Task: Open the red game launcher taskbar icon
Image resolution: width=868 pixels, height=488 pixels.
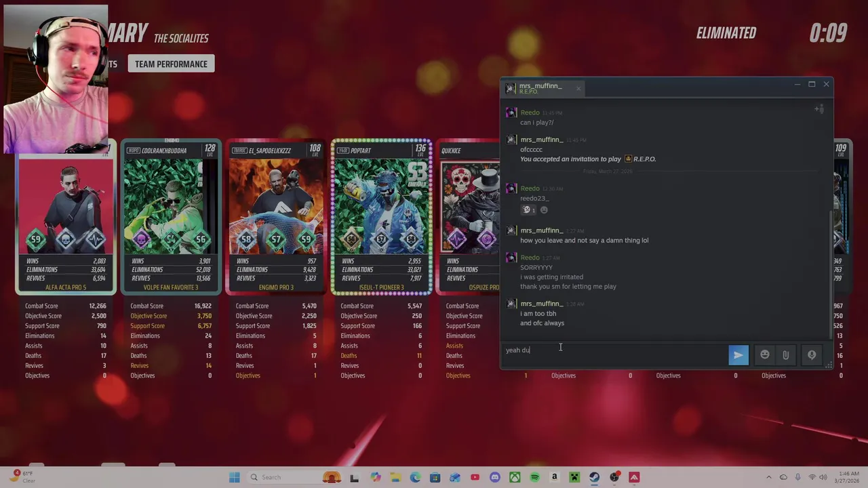Action: click(x=634, y=478)
